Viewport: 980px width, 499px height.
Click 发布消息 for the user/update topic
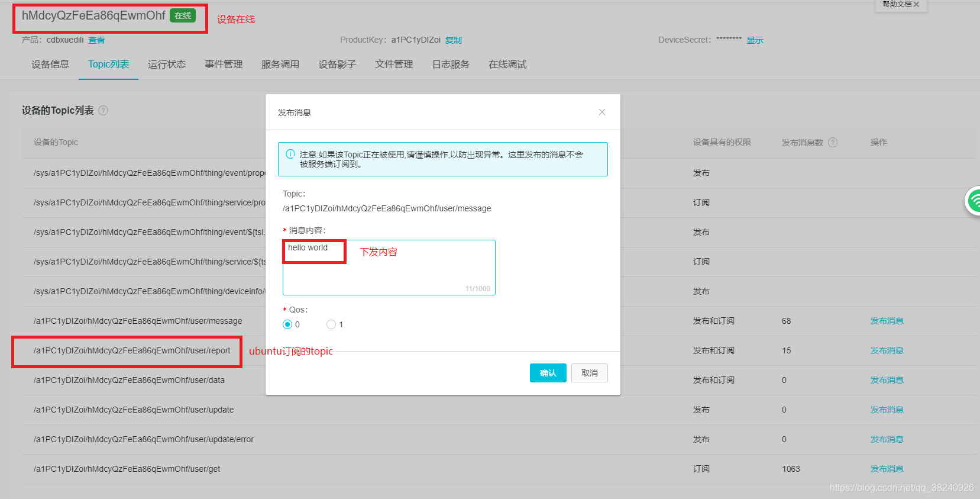887,410
